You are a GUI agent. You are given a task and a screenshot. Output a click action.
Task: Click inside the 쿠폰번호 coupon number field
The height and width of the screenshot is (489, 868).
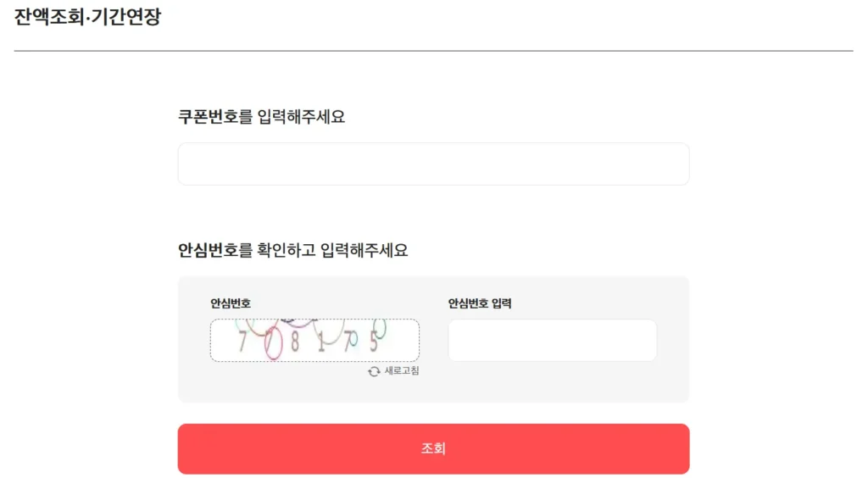433,163
